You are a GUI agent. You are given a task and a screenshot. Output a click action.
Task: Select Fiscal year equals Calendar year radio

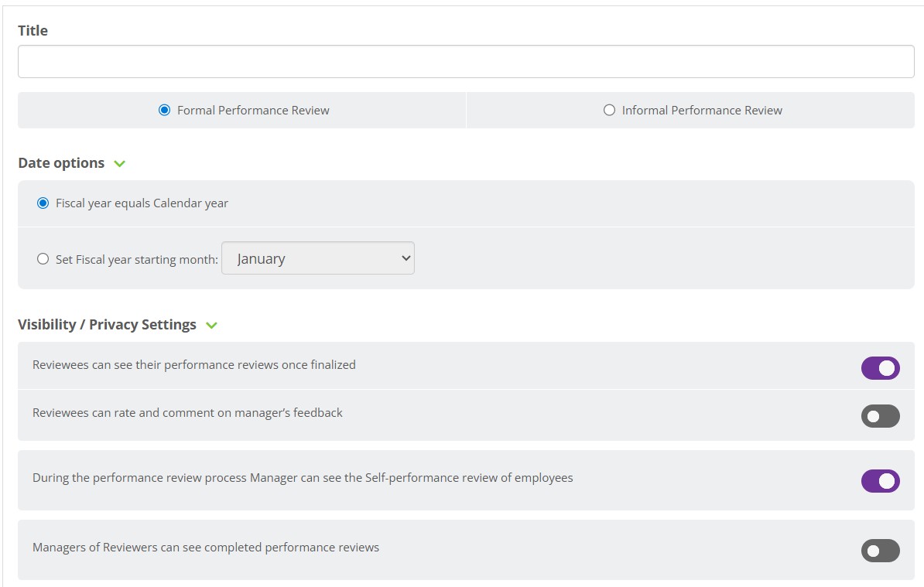[x=43, y=203]
